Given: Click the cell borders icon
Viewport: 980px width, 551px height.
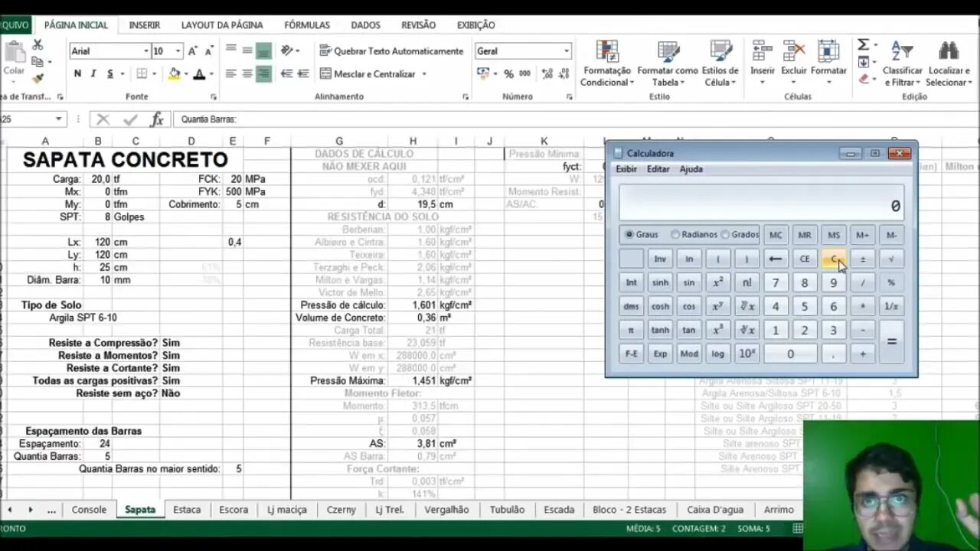Looking at the screenshot, I should tap(142, 73).
